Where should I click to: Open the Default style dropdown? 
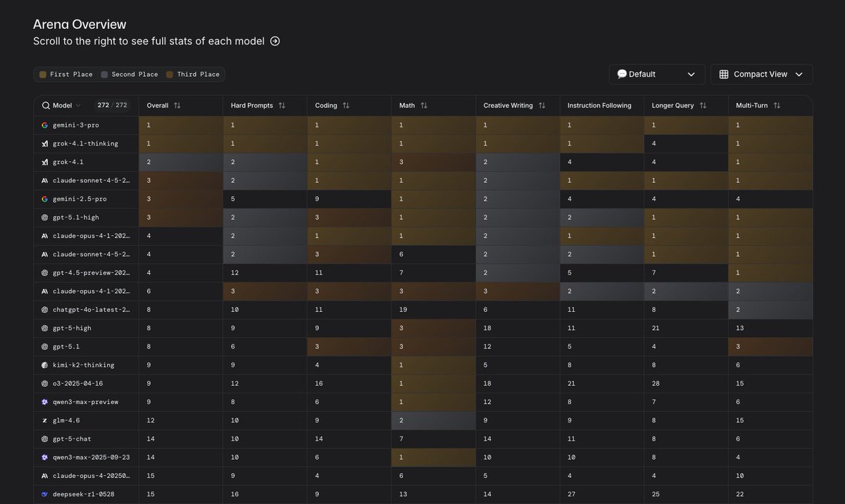655,75
